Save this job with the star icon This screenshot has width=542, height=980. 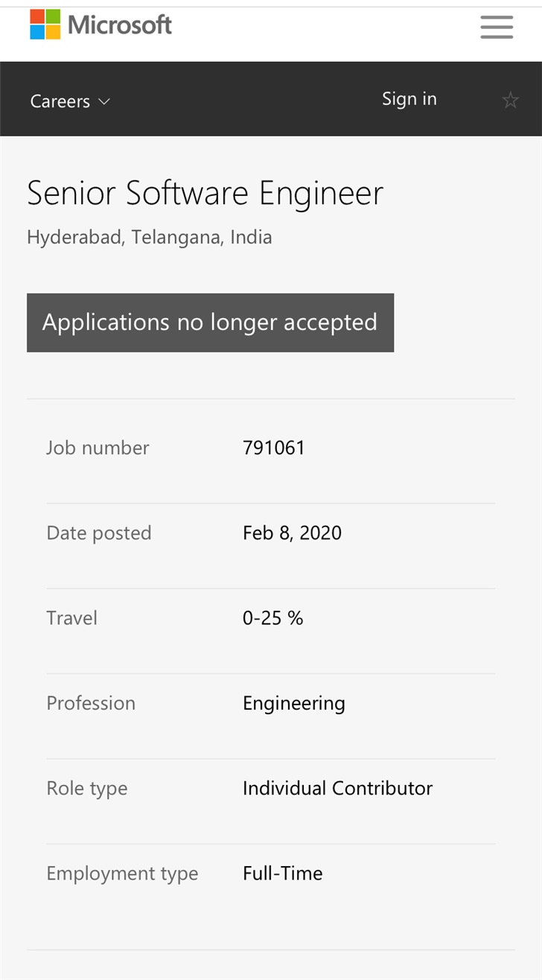click(x=510, y=100)
